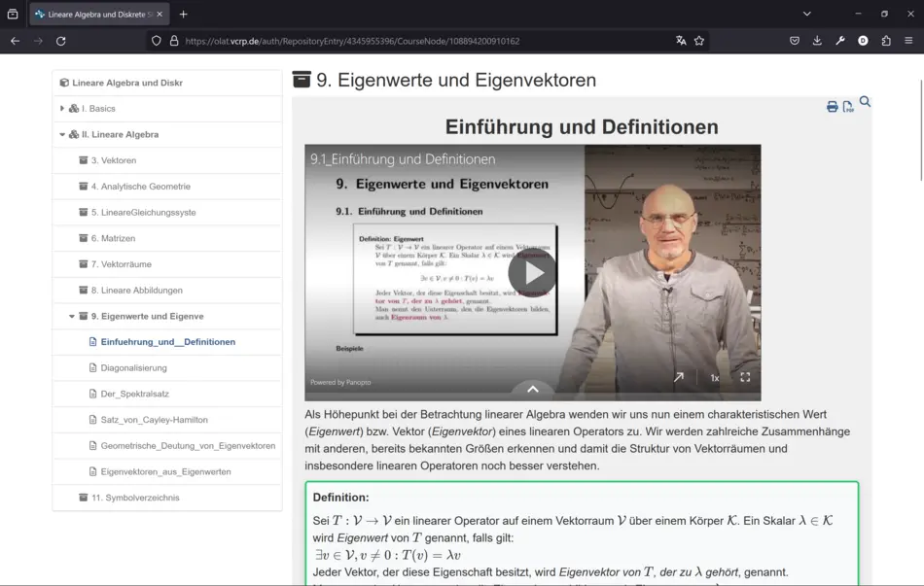
Task: Expand the I. Basics tree node
Action: pos(62,109)
